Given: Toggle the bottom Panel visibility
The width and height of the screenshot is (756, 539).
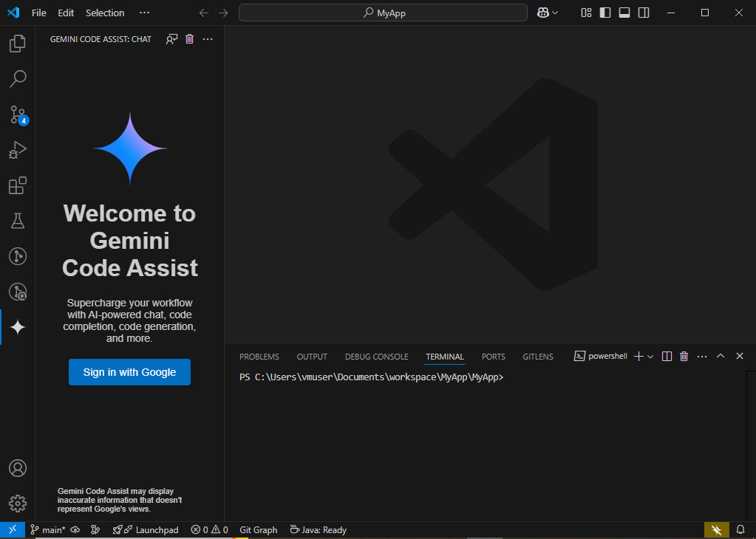Looking at the screenshot, I should coord(624,13).
